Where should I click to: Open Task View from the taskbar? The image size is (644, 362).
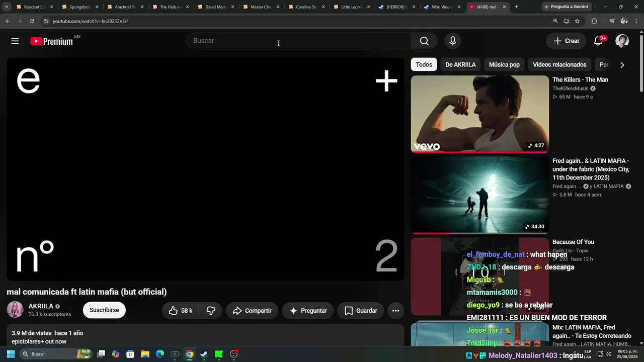pyautogui.click(x=101, y=354)
